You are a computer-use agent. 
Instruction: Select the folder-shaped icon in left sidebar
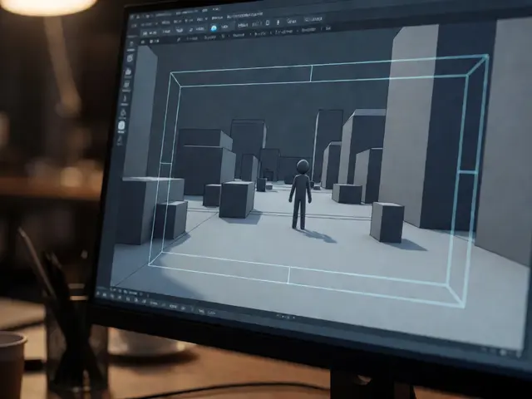coord(128,71)
